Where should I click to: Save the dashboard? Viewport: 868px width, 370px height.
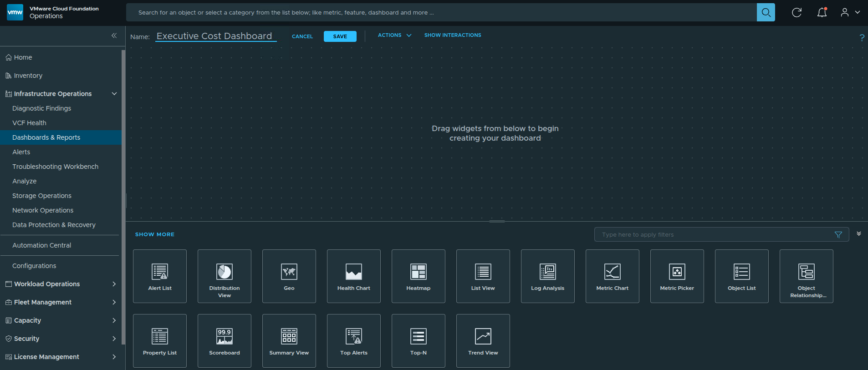(x=340, y=36)
